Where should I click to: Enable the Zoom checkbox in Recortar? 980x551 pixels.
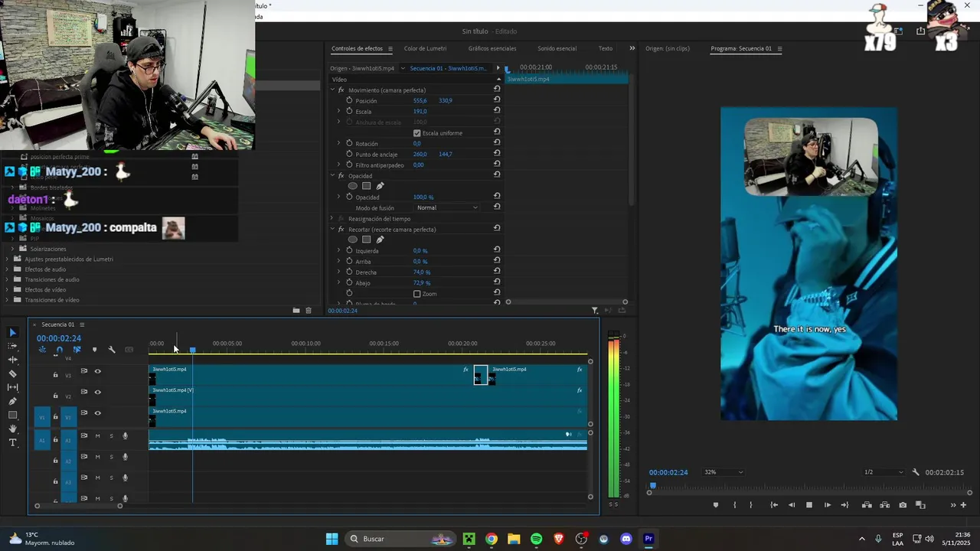coord(416,294)
